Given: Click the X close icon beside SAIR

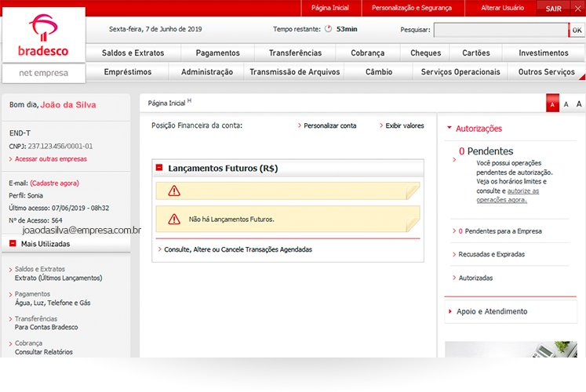Looking at the screenshot, I should [x=577, y=7].
